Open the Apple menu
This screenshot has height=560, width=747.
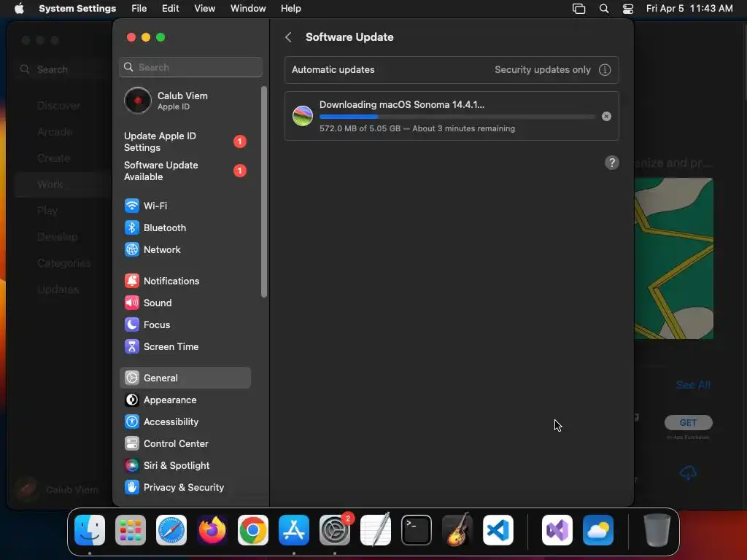(x=19, y=9)
